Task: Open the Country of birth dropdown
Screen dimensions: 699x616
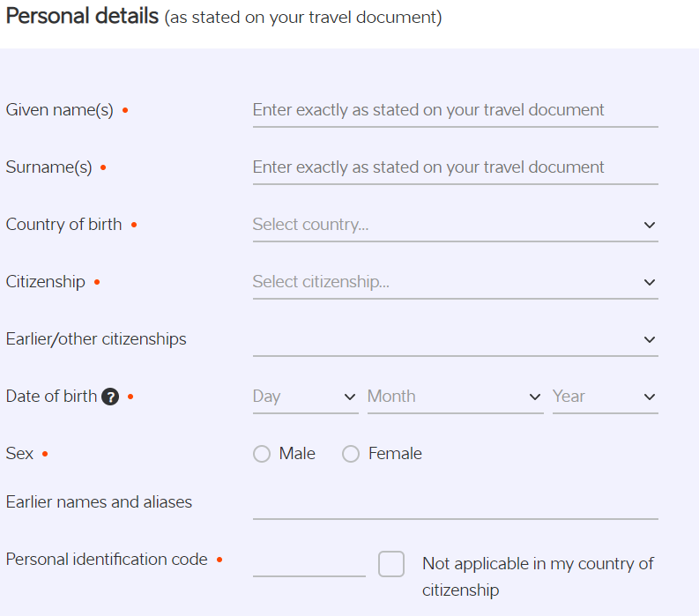Action: click(x=445, y=225)
